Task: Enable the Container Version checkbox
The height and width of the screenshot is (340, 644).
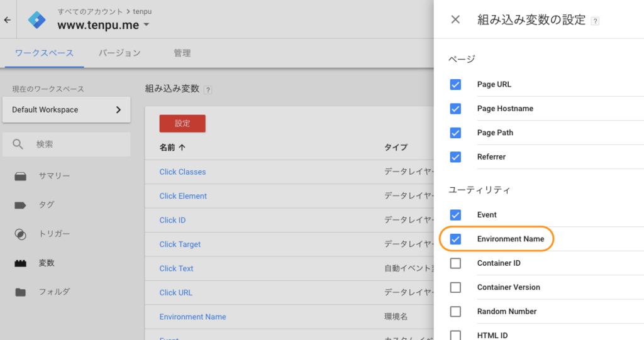Action: point(455,287)
